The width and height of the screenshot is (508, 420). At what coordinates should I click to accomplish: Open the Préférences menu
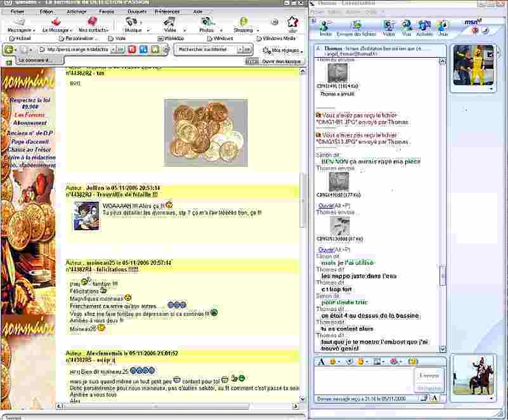(167, 11)
